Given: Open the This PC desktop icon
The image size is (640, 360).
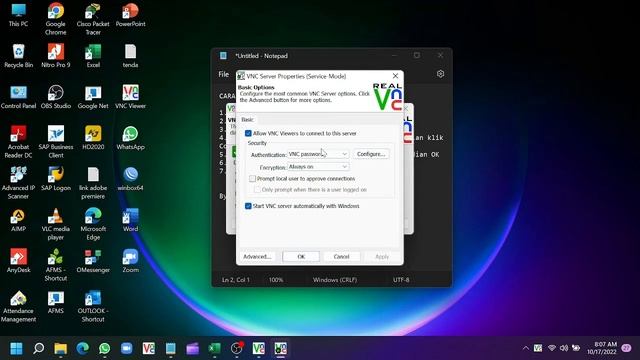Looking at the screenshot, I should pyautogui.click(x=18, y=15).
